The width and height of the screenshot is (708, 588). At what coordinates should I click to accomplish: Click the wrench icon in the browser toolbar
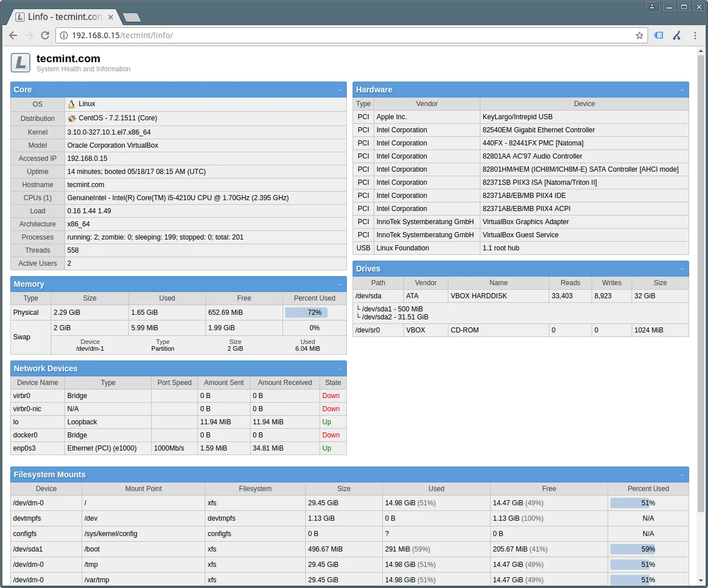click(677, 35)
